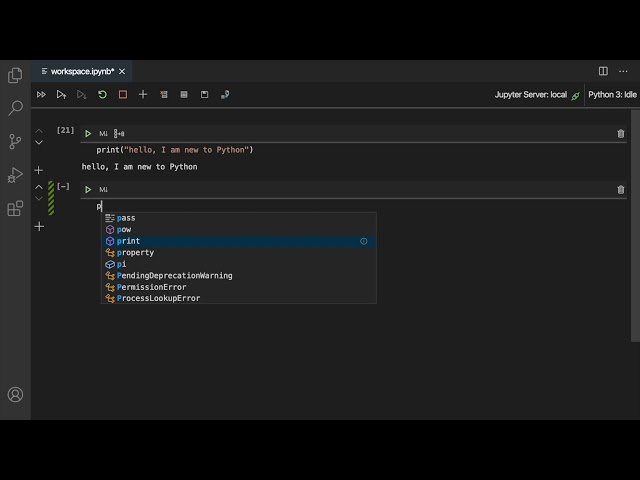Run cells above the current cell
640x480 pixels.
pyautogui.click(x=61, y=95)
